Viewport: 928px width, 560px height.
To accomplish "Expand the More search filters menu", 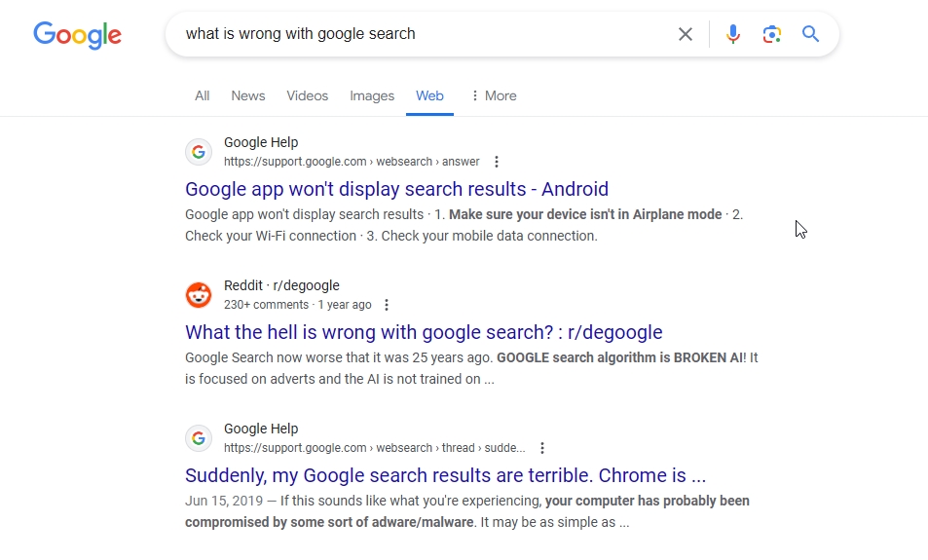I will (494, 95).
